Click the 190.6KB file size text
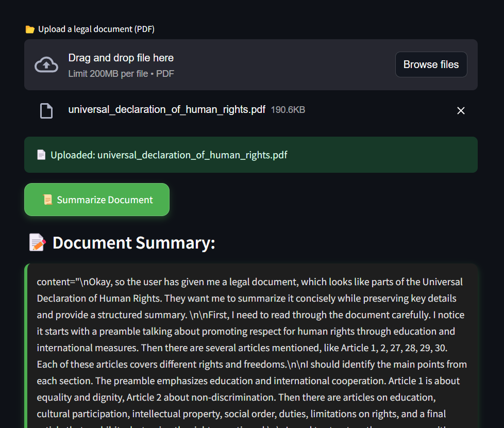The width and height of the screenshot is (504, 428). click(x=288, y=110)
